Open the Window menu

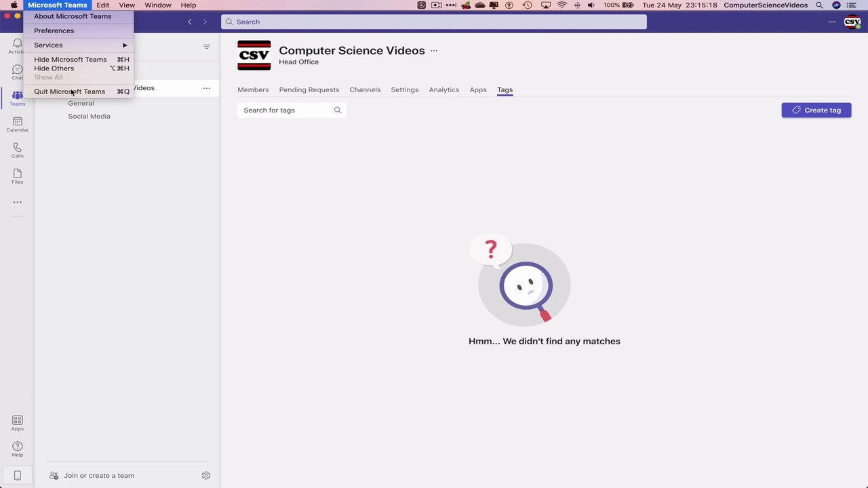[x=158, y=5]
